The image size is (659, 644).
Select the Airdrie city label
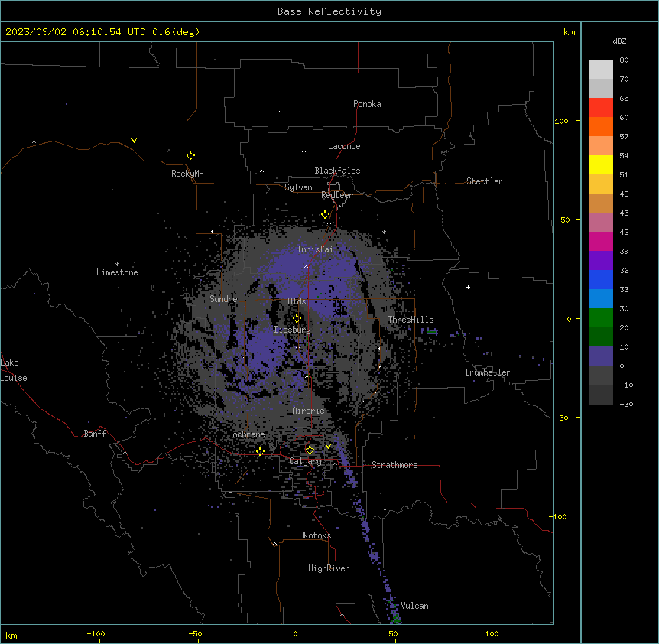pos(309,411)
